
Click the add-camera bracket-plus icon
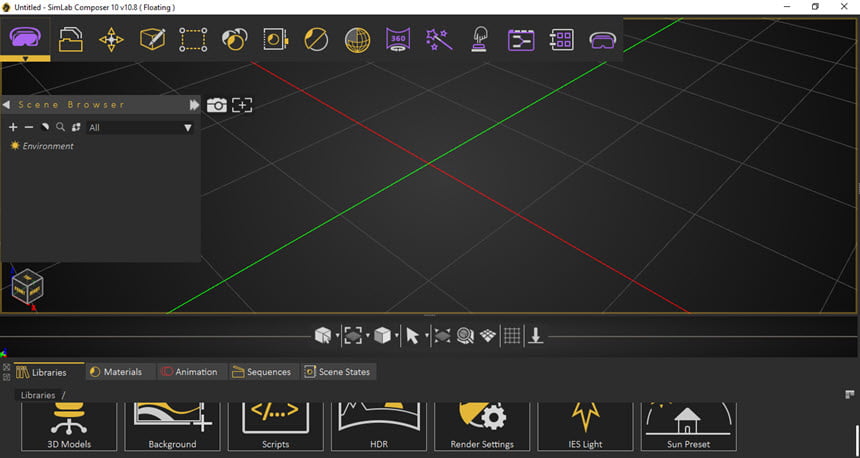(242, 105)
